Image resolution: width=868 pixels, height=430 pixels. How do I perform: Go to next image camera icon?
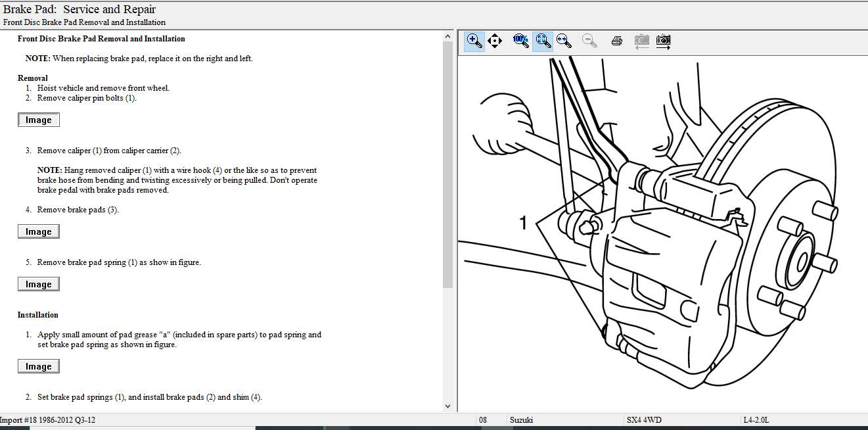tap(664, 41)
